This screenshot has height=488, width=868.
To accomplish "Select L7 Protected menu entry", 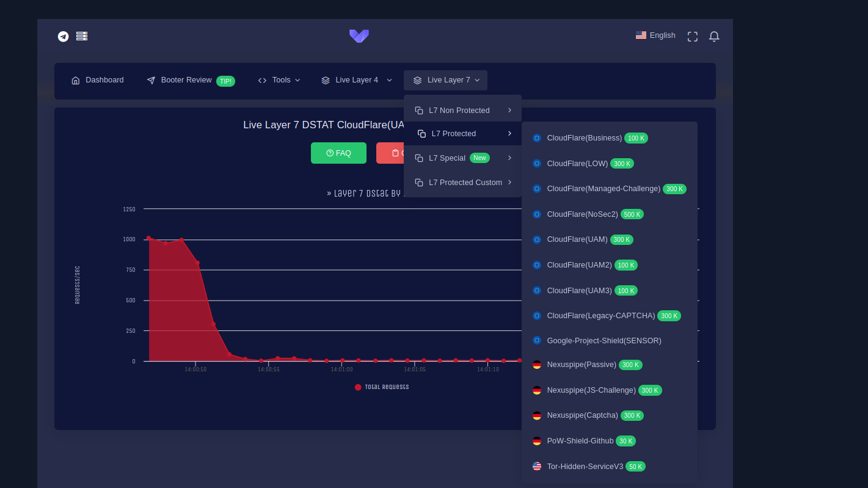I will [464, 134].
